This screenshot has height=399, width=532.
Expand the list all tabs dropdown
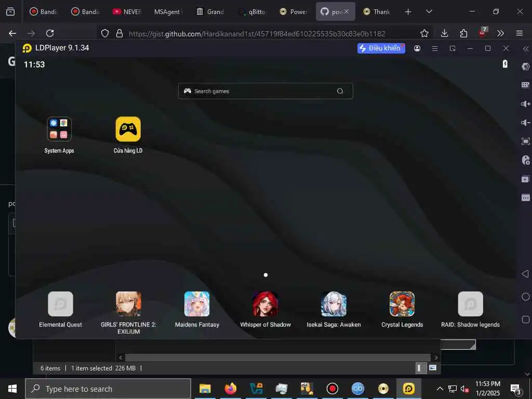pos(429,11)
